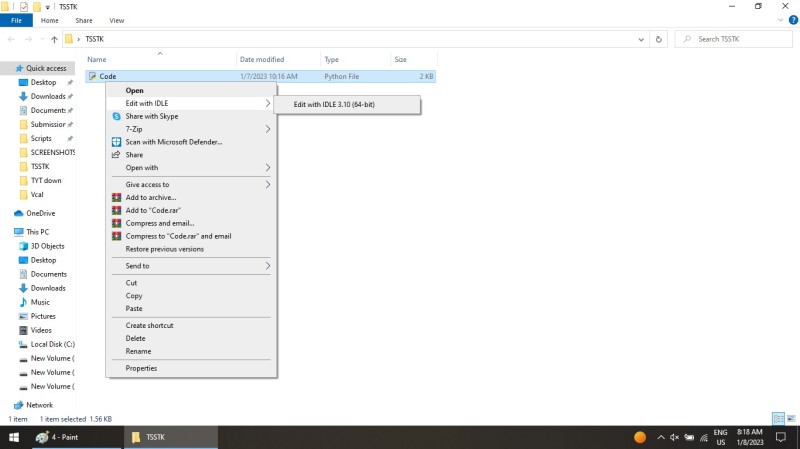800x449 pixels.
Task: Switch to Details view icon in status bar
Action: [x=779, y=419]
